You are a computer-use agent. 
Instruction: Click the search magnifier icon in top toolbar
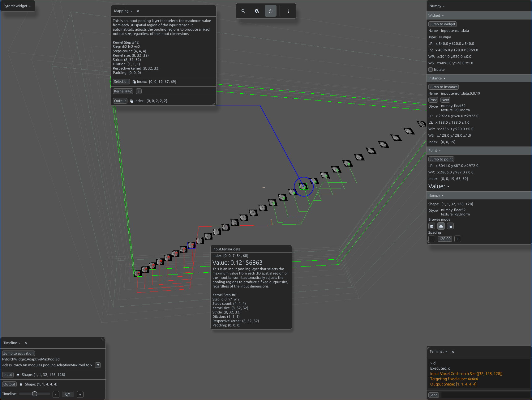tap(243, 11)
